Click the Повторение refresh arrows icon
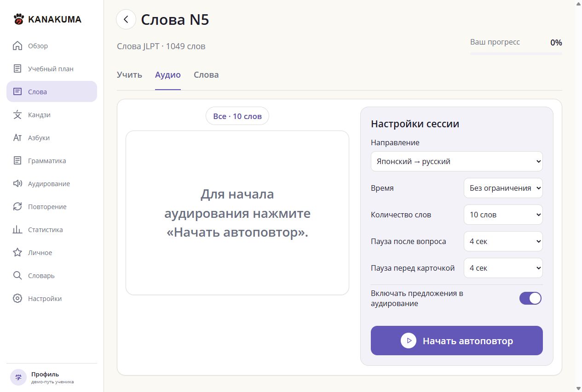582x392 pixels. coord(17,207)
